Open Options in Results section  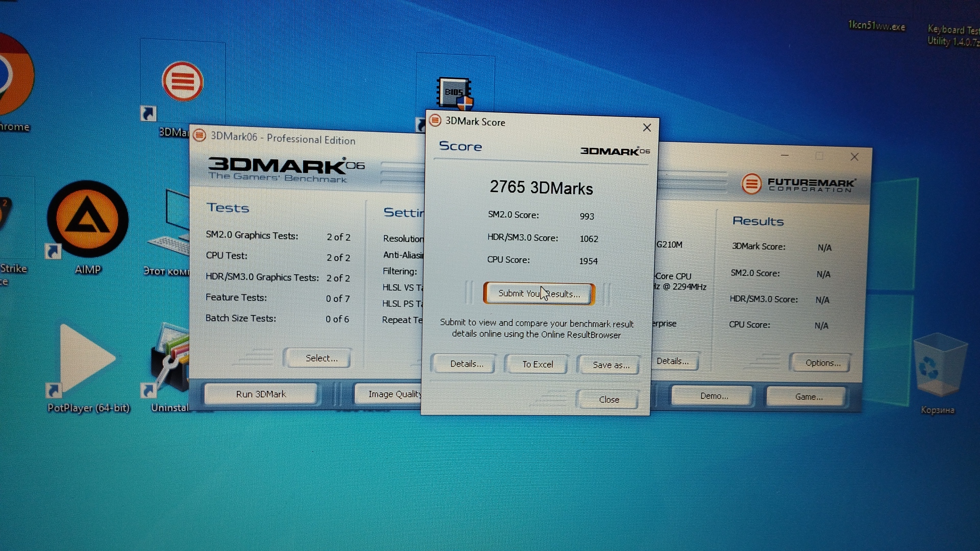click(x=822, y=363)
